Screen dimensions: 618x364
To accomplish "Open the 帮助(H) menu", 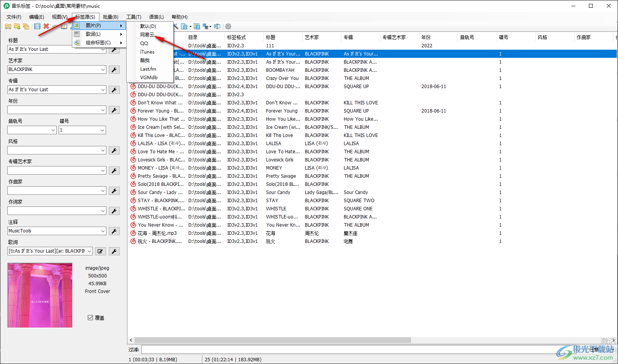I will tap(179, 17).
